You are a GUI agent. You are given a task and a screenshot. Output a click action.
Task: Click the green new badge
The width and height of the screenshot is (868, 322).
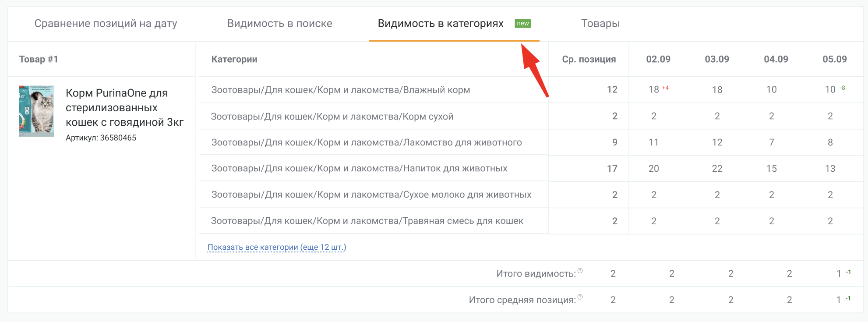[522, 23]
